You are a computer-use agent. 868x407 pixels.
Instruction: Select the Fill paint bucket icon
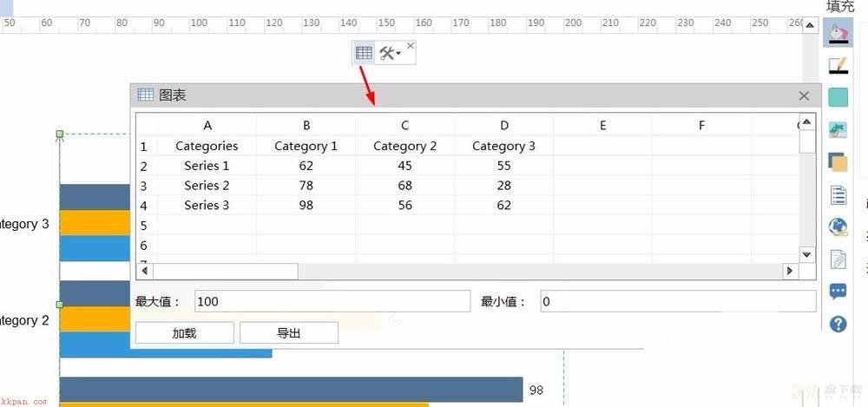[x=838, y=33]
